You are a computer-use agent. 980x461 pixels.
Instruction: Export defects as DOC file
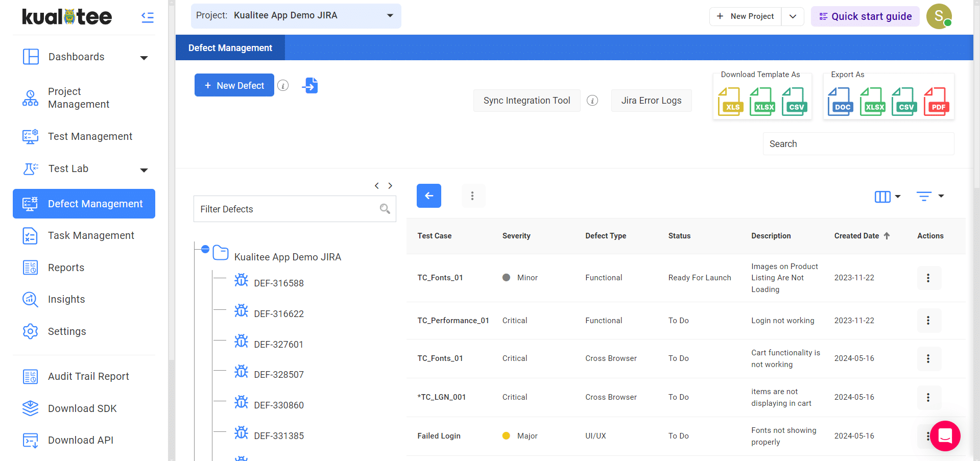[x=840, y=101]
